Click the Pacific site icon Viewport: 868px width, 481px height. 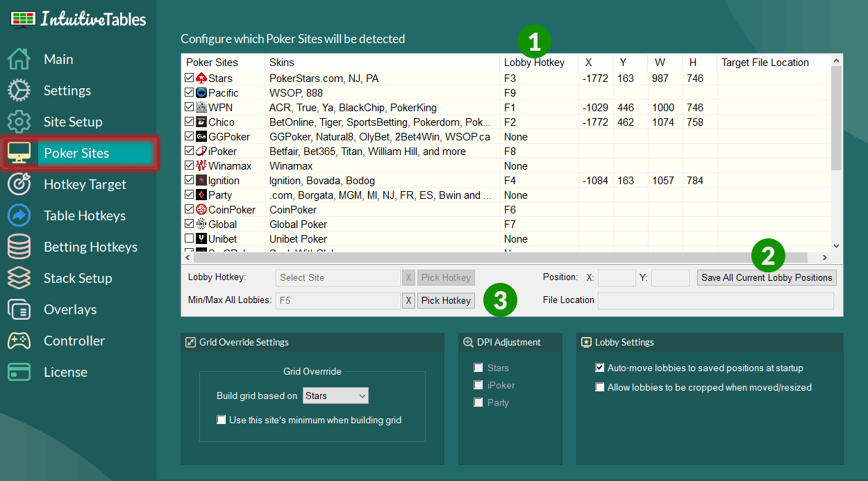point(201,93)
